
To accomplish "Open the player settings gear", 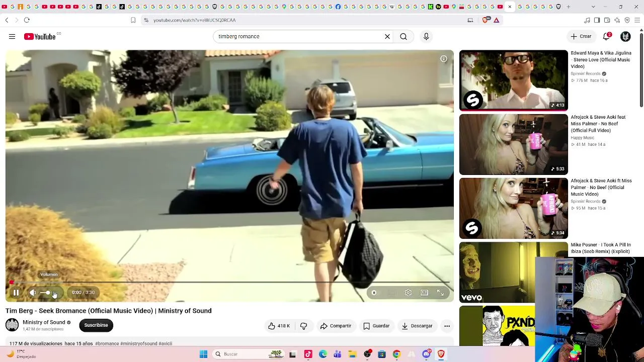I will pyautogui.click(x=408, y=293).
